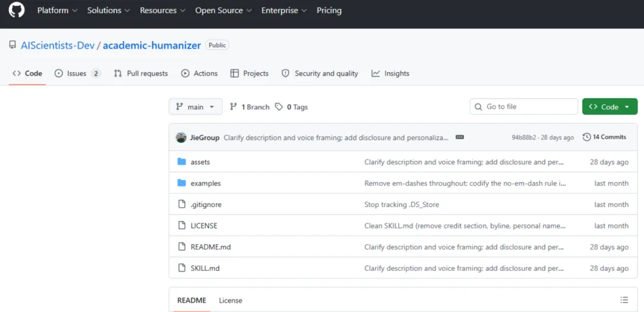View the 0 Tags list

[x=291, y=107]
